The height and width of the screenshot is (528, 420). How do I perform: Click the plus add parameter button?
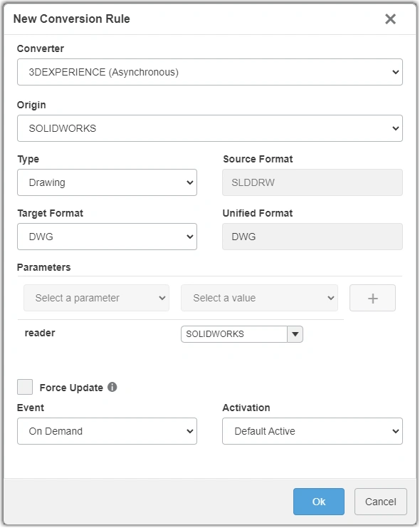pos(372,298)
